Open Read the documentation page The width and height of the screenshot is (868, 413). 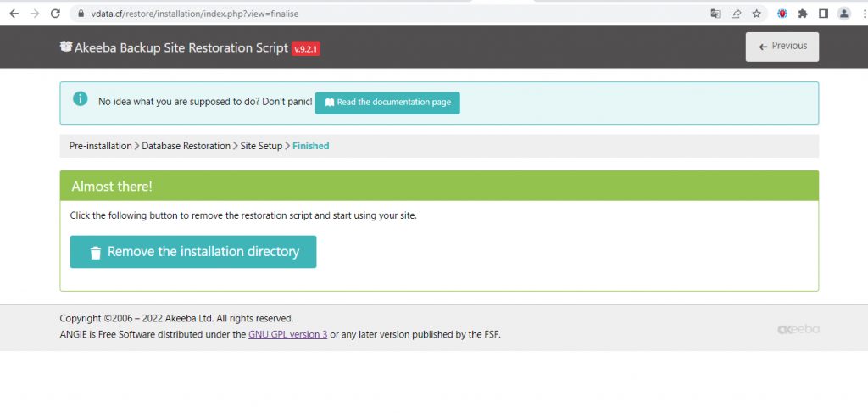point(387,103)
